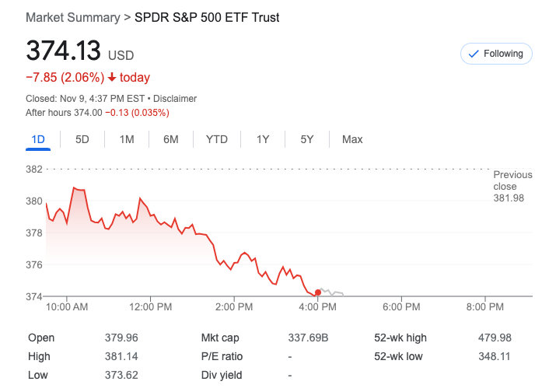
Task: Click the checkmark icon in Following
Action: click(x=474, y=54)
